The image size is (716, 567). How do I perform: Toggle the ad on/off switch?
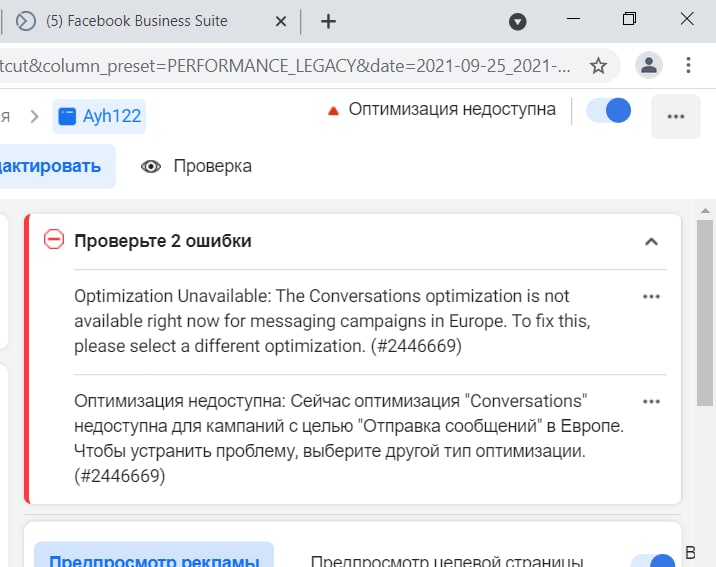609,110
